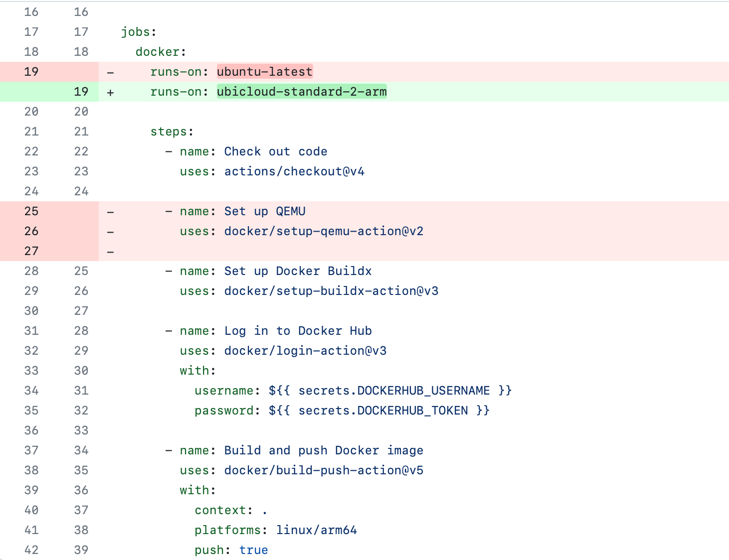Click the 'platforms:' key
Screen dimensions: 729x560
[x=231, y=530]
